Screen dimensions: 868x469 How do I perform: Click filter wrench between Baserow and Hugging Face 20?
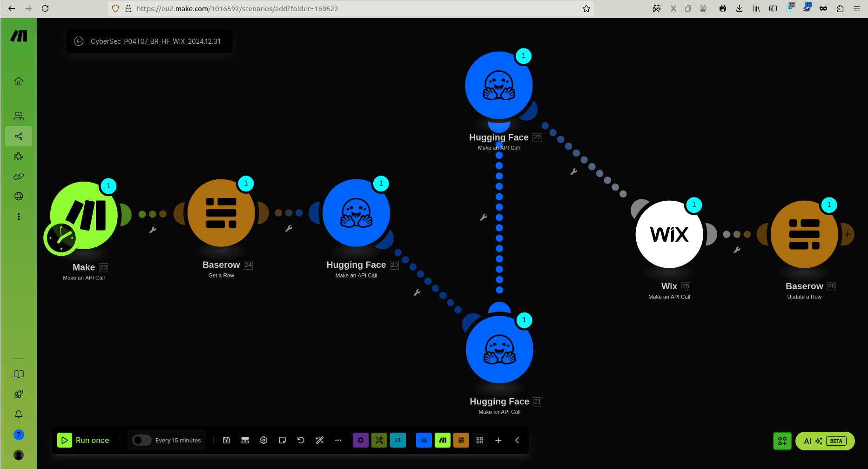point(289,228)
